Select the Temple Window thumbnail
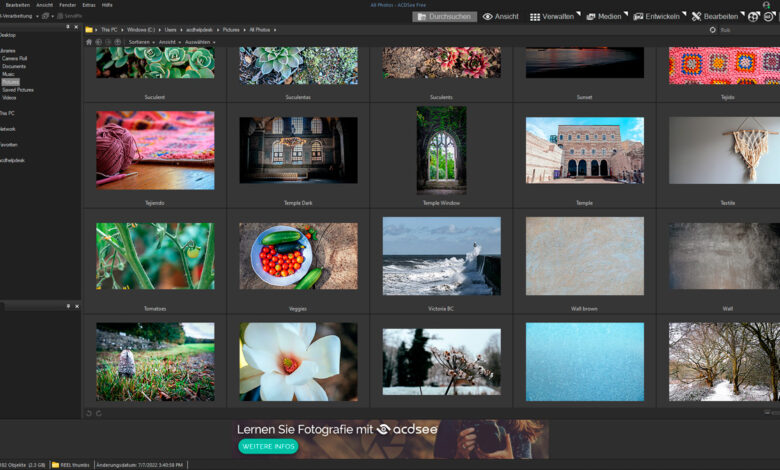 [x=441, y=150]
